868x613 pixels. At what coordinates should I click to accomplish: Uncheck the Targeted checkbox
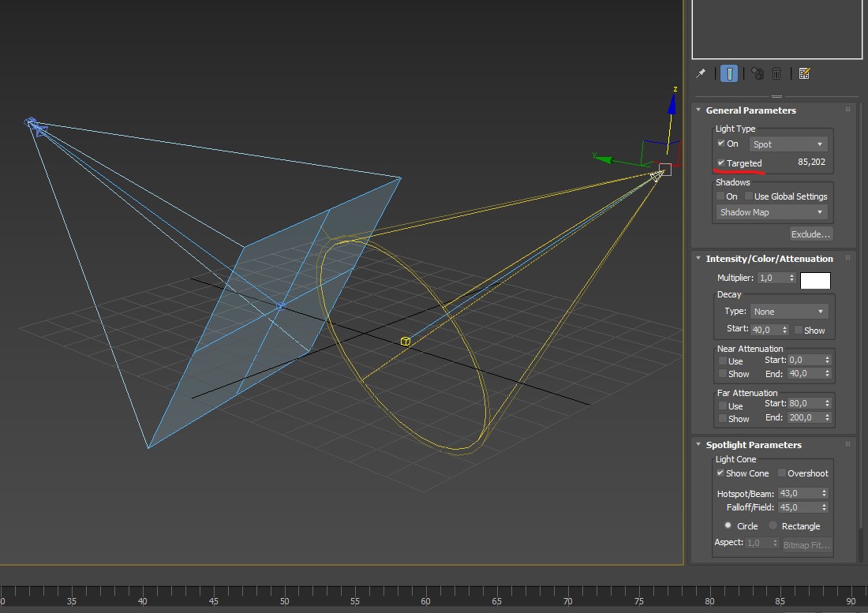(720, 163)
